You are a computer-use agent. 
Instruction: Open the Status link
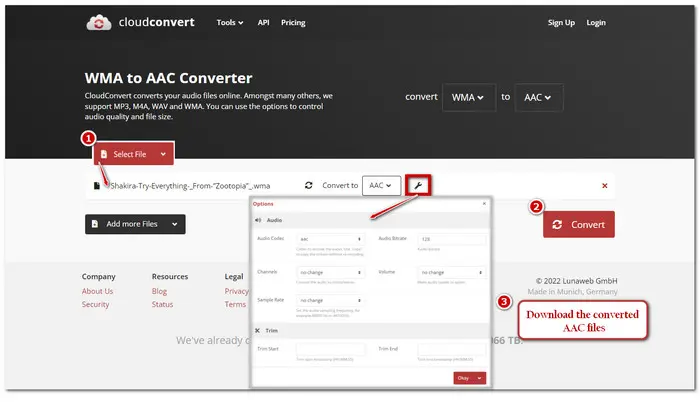point(162,304)
